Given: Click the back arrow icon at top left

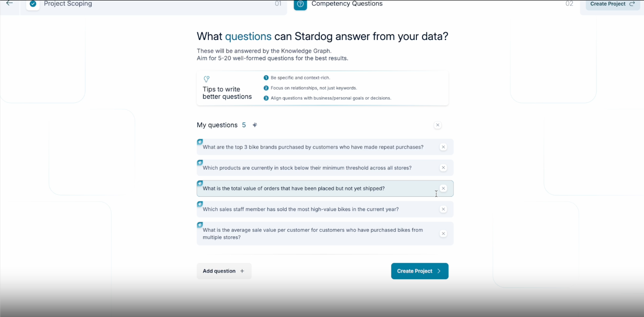Looking at the screenshot, I should coord(9,4).
